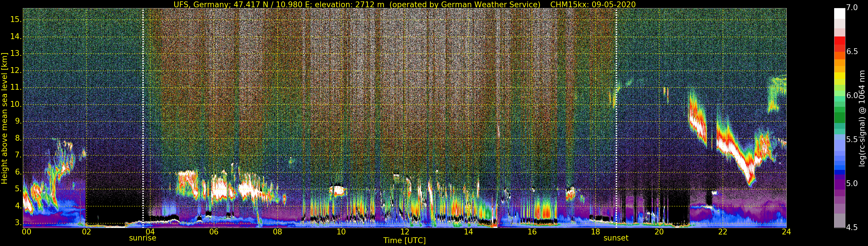Click the plot title starting 'UFS, Germany'
The width and height of the screenshot is (868, 246).
click(404, 4)
